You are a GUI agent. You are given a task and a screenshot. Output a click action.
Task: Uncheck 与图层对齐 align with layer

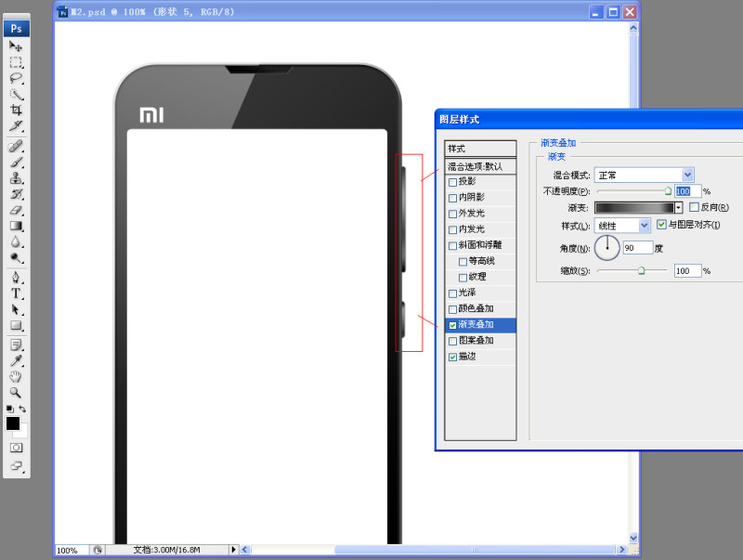click(x=661, y=225)
